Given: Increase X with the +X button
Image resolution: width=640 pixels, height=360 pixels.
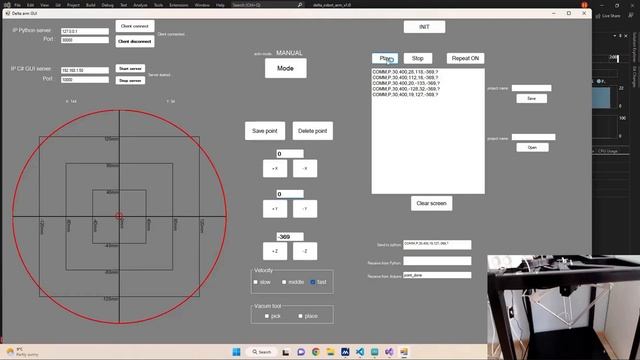Looking at the screenshot, I should coord(275,169).
